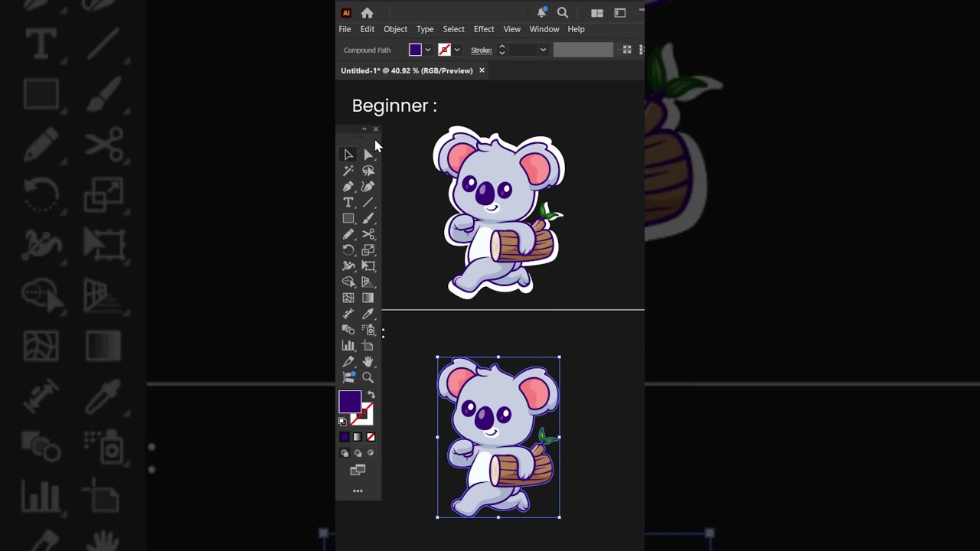Select the Hand tool
Image resolution: width=980 pixels, height=551 pixels.
tap(368, 361)
